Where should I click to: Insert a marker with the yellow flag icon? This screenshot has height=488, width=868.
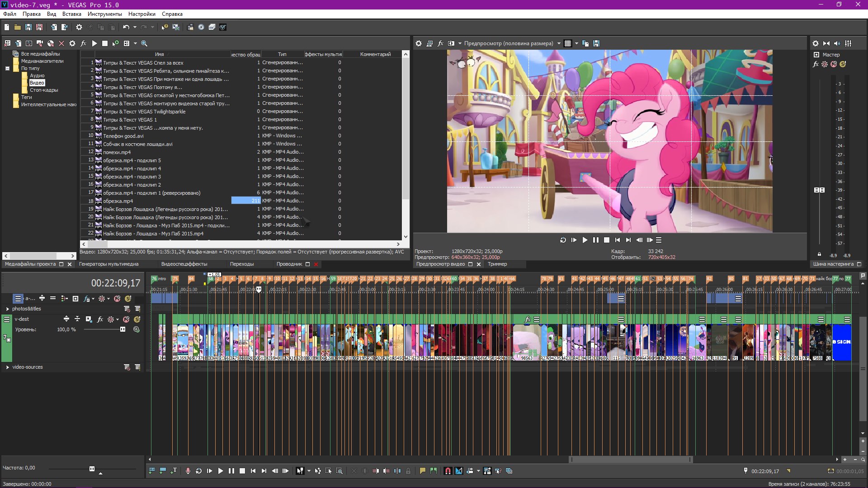click(x=423, y=471)
